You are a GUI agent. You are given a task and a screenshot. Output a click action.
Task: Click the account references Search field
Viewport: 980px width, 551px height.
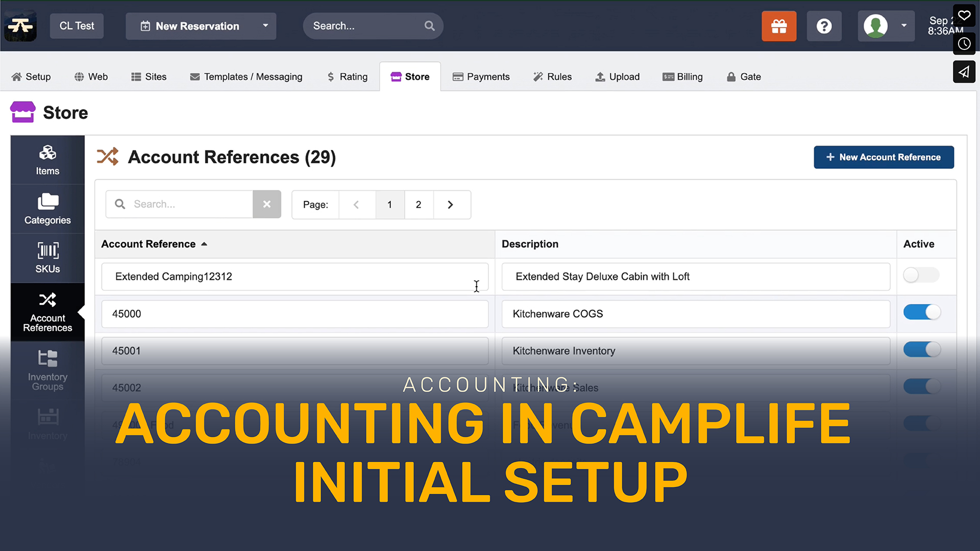179,204
